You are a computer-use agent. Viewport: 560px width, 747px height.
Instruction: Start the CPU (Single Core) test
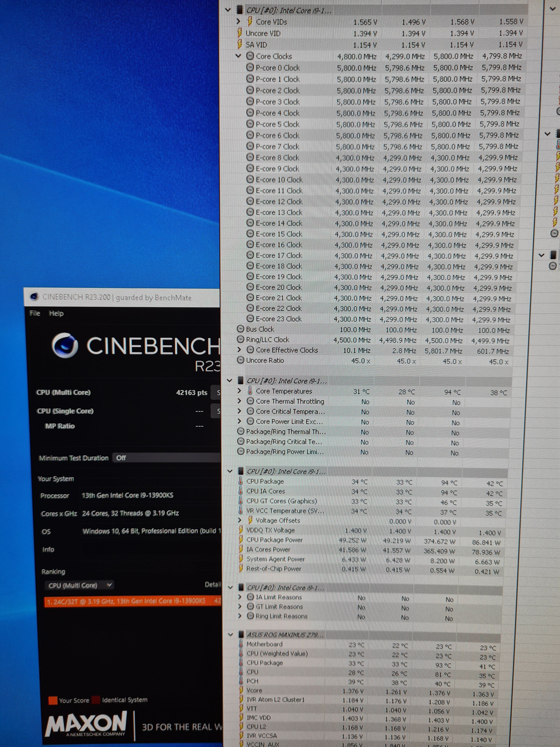[x=216, y=411]
